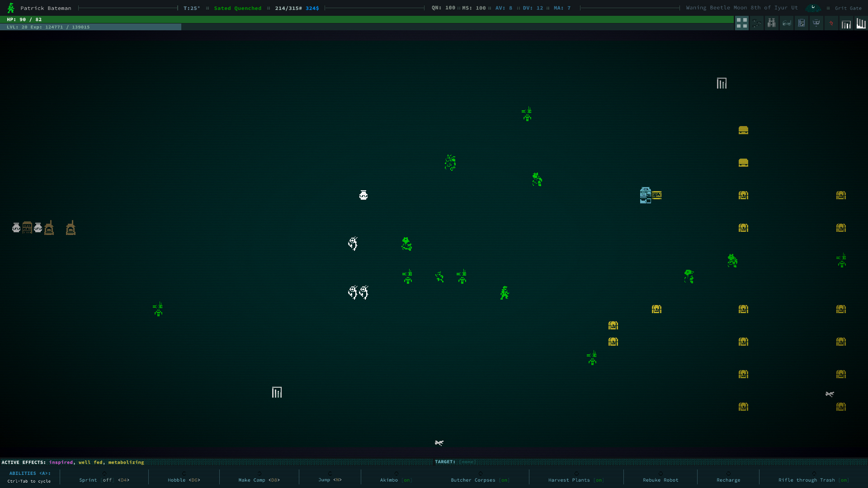Click the red star icon in toolbar
The image size is (868, 488).
point(831,23)
